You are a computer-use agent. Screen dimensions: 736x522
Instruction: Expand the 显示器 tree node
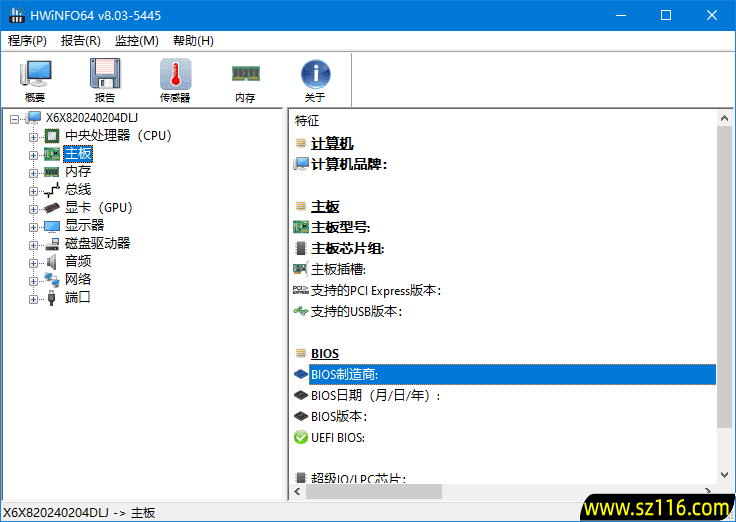point(33,227)
